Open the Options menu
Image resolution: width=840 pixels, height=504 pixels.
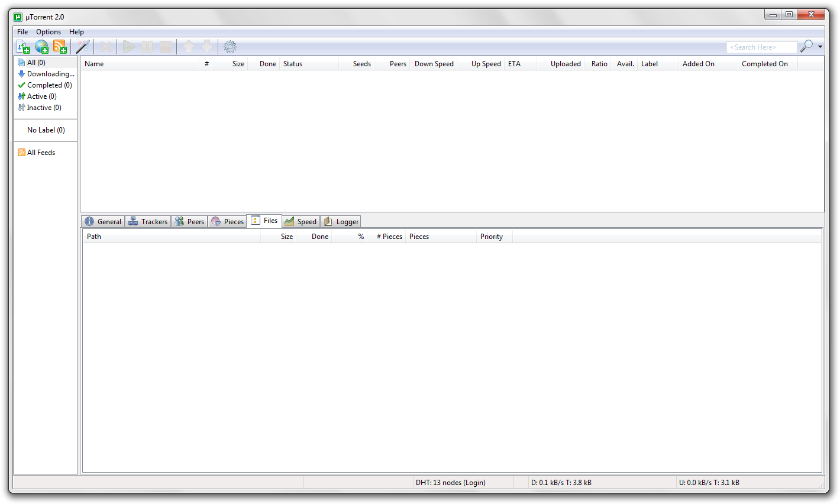click(48, 31)
